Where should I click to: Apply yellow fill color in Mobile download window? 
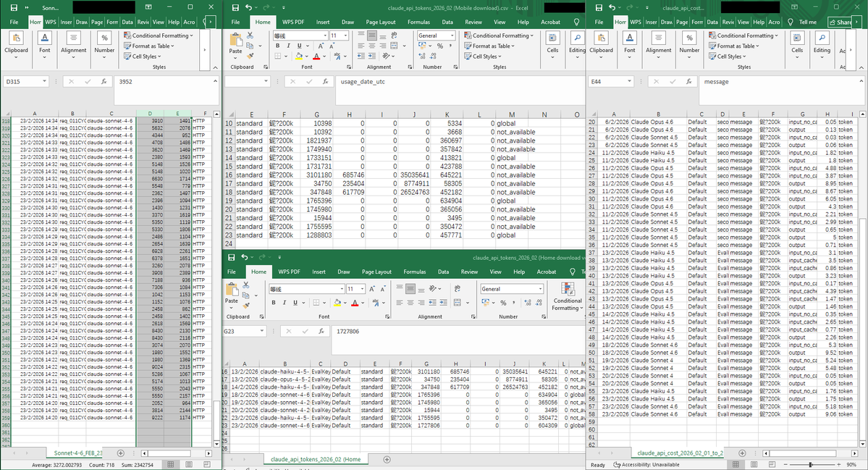point(299,56)
